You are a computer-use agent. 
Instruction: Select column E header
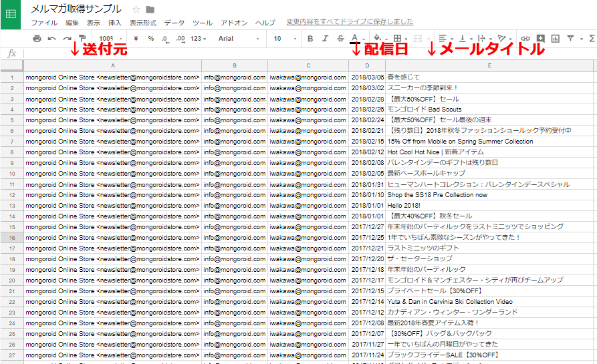click(489, 65)
